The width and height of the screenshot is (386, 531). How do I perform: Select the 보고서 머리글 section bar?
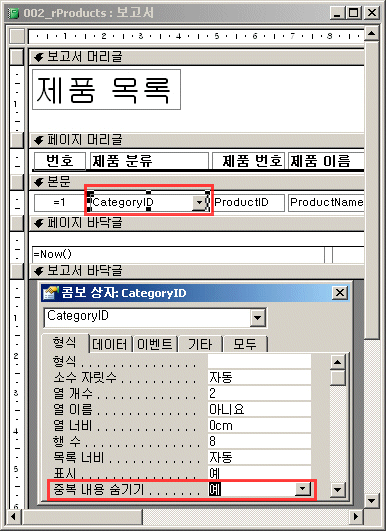(x=197, y=57)
